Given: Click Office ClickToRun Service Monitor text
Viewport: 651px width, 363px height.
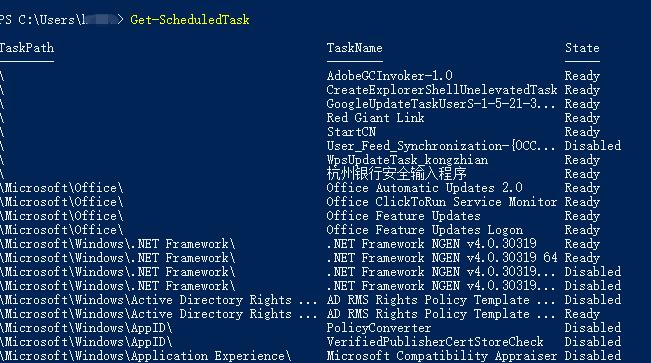Looking at the screenshot, I should pyautogui.click(x=441, y=202).
